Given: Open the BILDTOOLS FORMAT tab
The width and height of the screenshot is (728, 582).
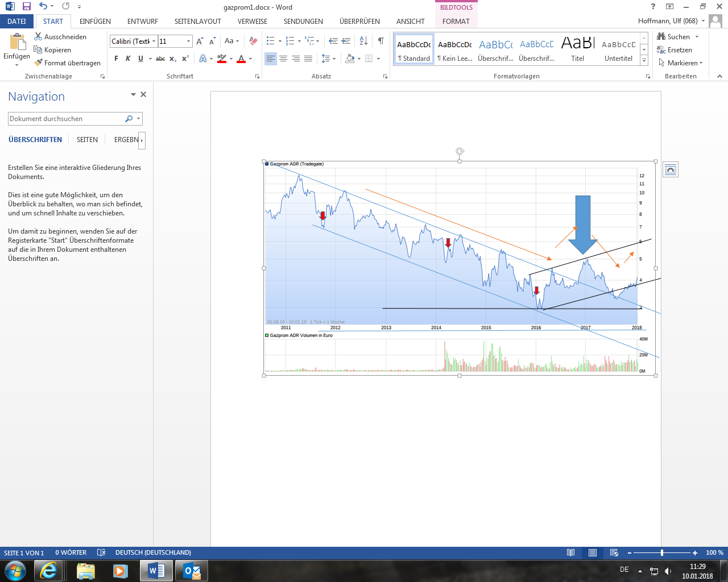Looking at the screenshot, I should (x=456, y=21).
